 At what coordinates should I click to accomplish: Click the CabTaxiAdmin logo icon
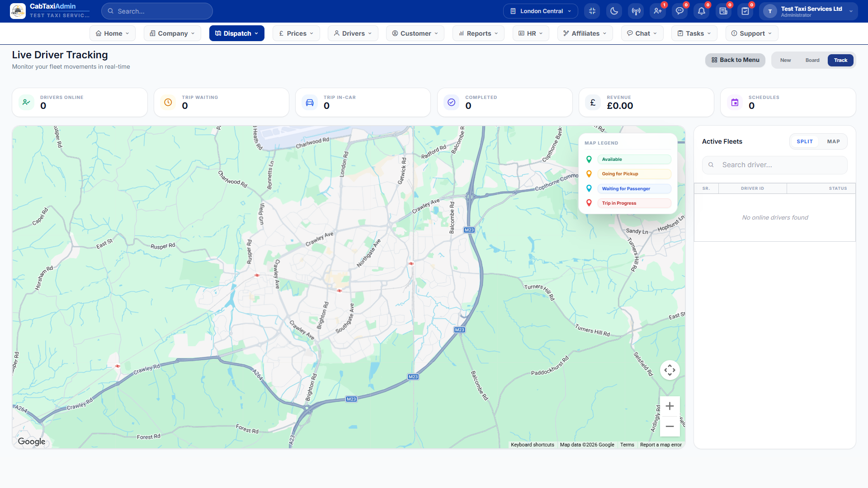click(18, 11)
